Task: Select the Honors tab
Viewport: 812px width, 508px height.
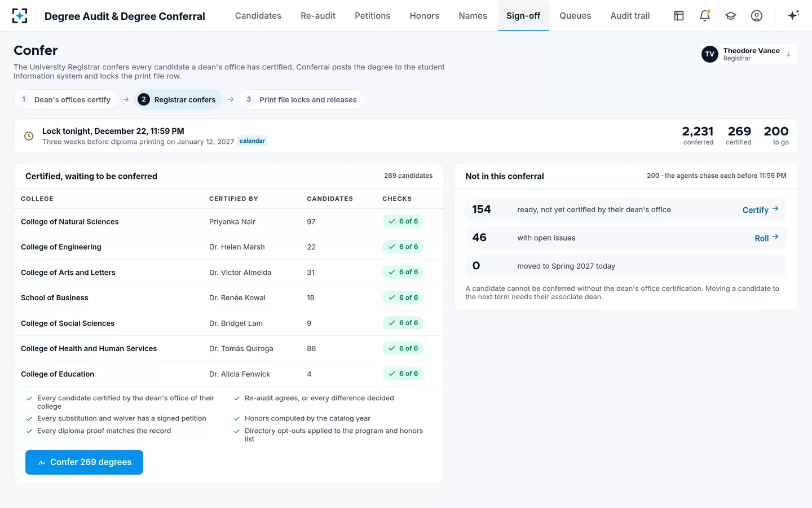Action: pyautogui.click(x=425, y=16)
